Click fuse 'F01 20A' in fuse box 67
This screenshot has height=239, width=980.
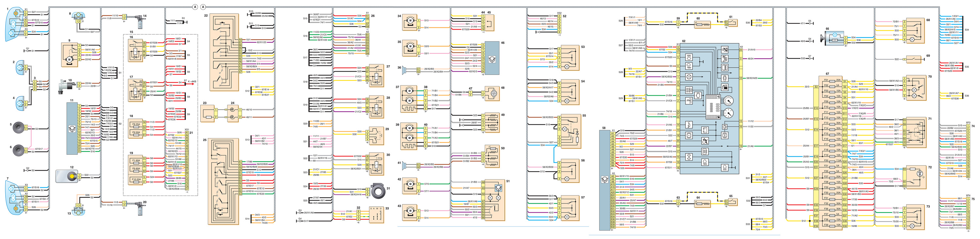point(832,81)
